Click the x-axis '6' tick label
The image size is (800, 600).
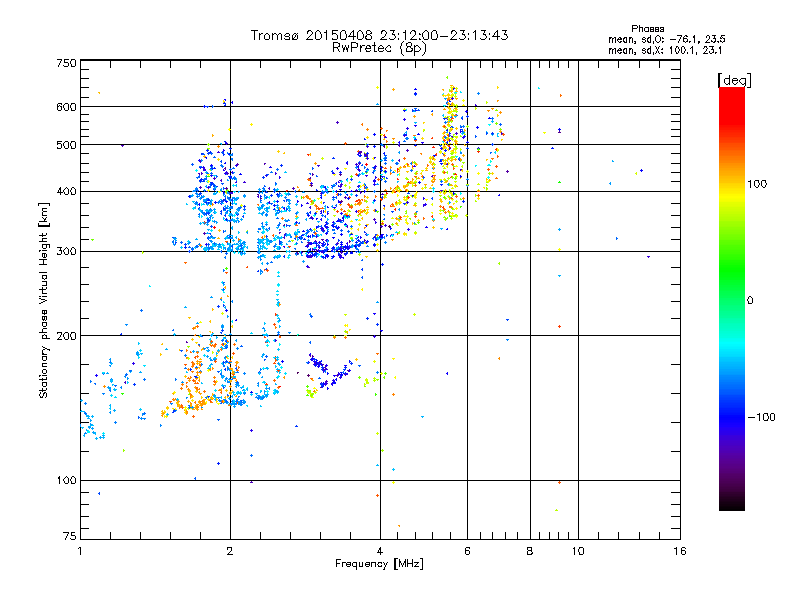pos(467,551)
